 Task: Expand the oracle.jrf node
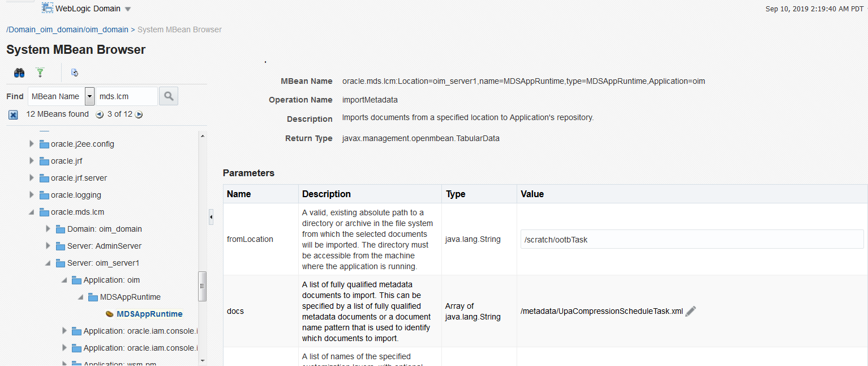pos(32,161)
